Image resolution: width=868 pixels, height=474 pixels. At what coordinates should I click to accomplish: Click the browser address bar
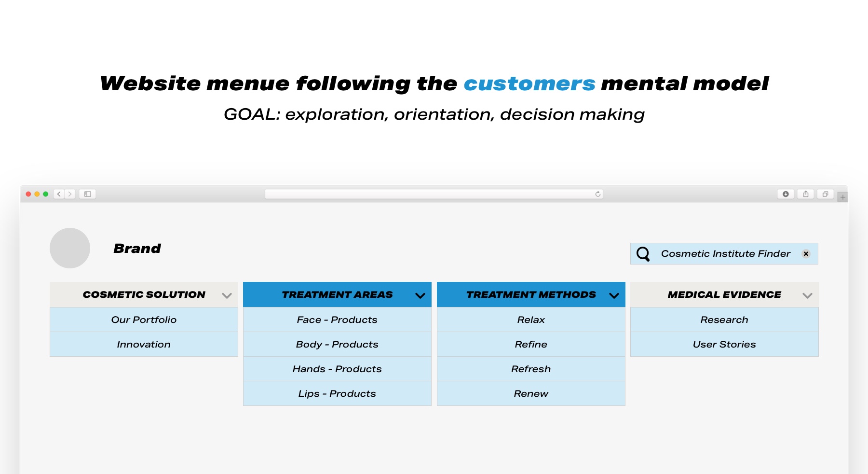pyautogui.click(x=434, y=194)
